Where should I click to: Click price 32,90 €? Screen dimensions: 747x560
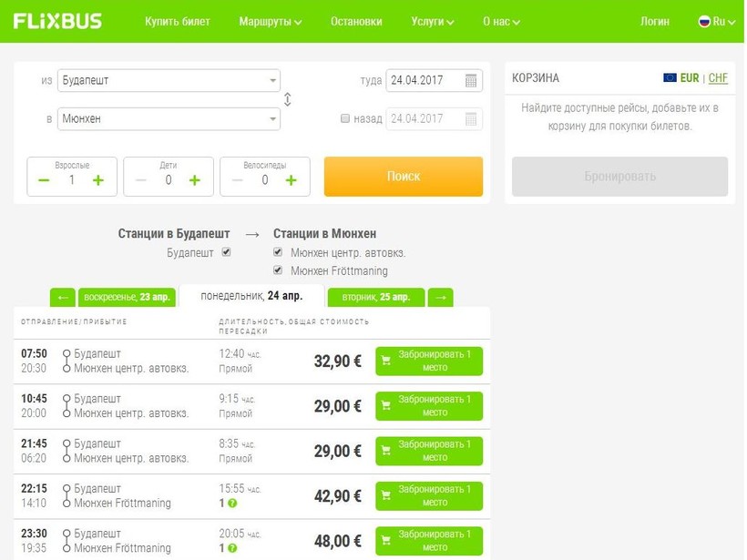pyautogui.click(x=338, y=361)
